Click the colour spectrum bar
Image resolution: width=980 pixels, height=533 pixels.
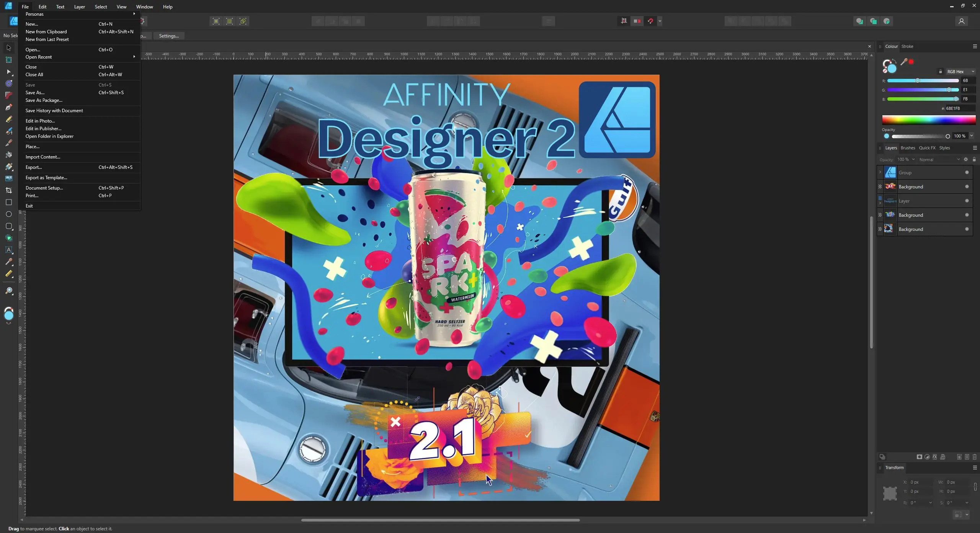point(928,120)
